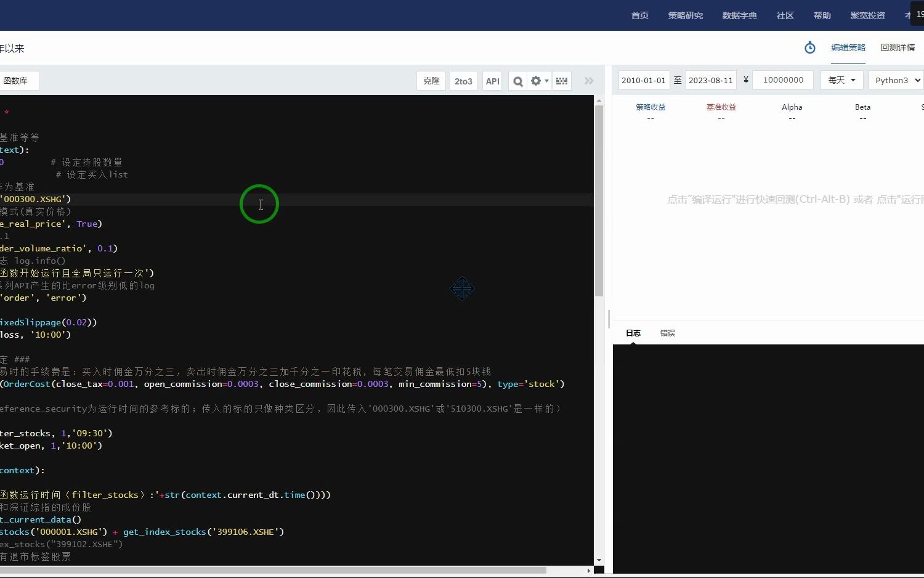
Task: Click the # 设定持股数量 comment
Action: coord(87,162)
